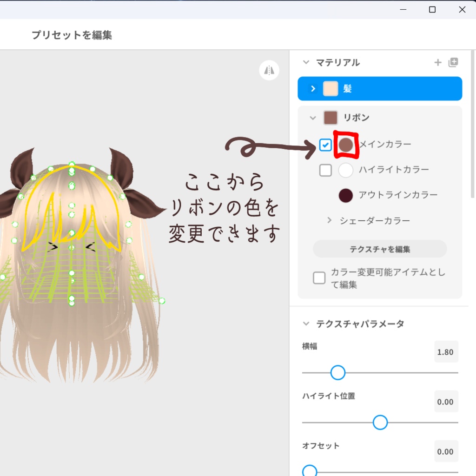
Task: Expand the selected 髪 material entry
Action: [312, 88]
